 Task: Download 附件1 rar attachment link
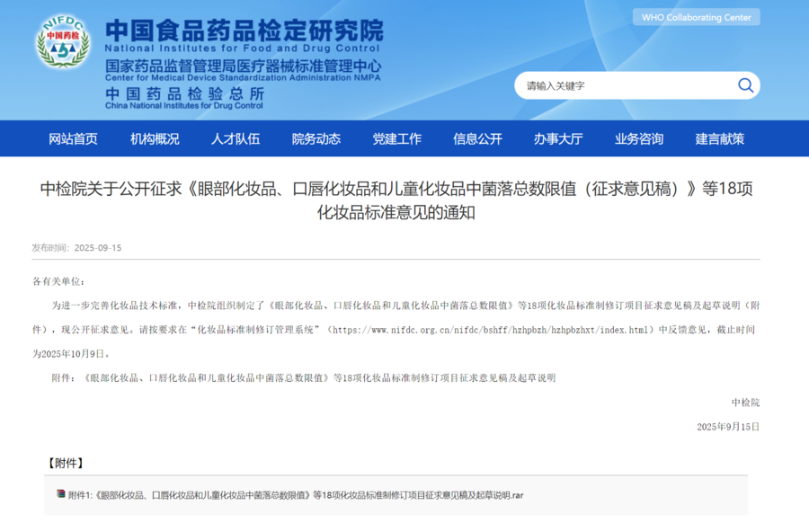[297, 495]
